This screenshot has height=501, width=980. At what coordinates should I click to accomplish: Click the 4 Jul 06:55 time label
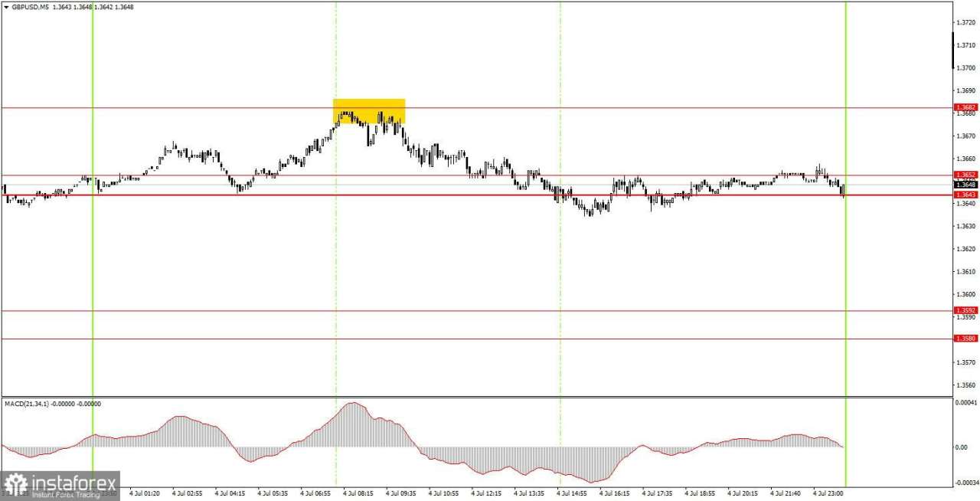point(315,494)
